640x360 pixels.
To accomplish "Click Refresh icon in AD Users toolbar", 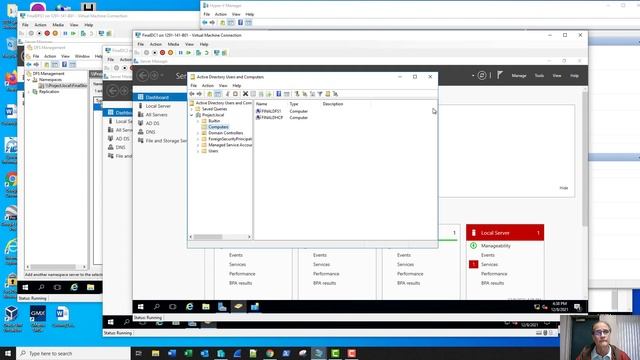I will pyautogui.click(x=261, y=94).
